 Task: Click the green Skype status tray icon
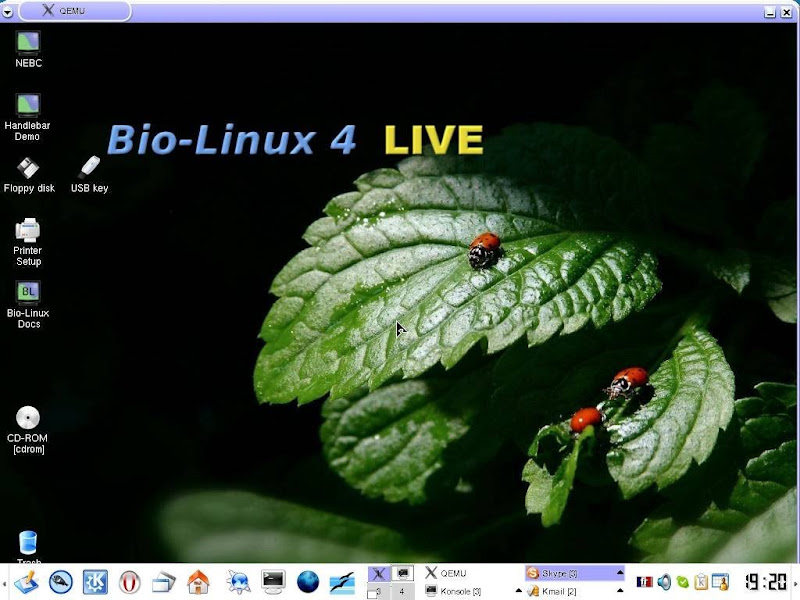[683, 582]
